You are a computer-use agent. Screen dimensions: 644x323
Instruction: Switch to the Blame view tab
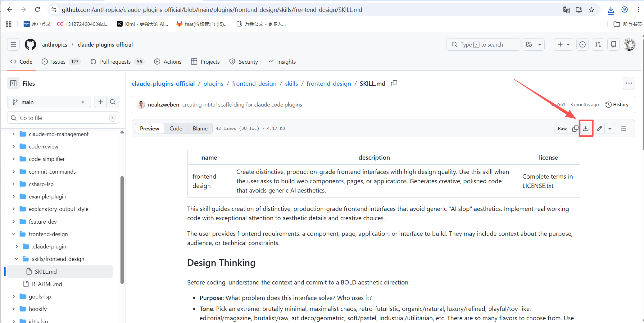[x=200, y=128]
